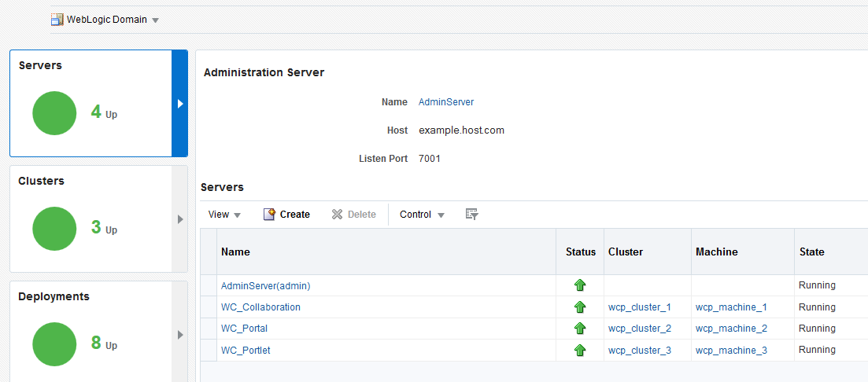Click the 3 Up clusters count

[104, 228]
